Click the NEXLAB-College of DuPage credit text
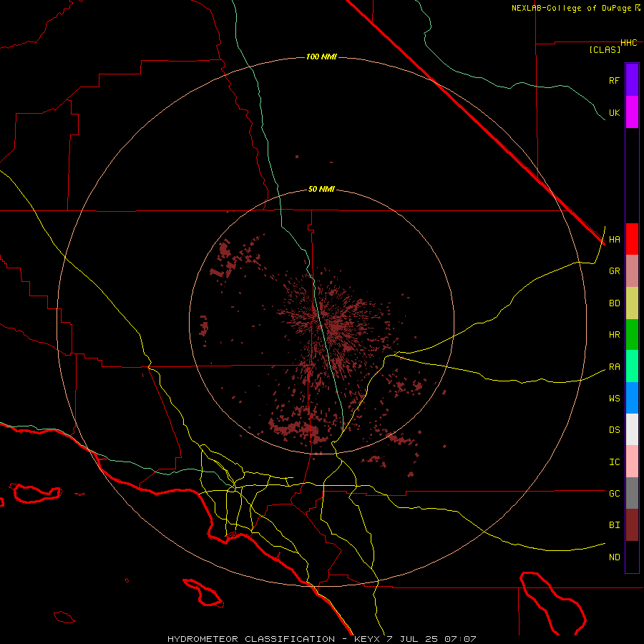 [571, 8]
